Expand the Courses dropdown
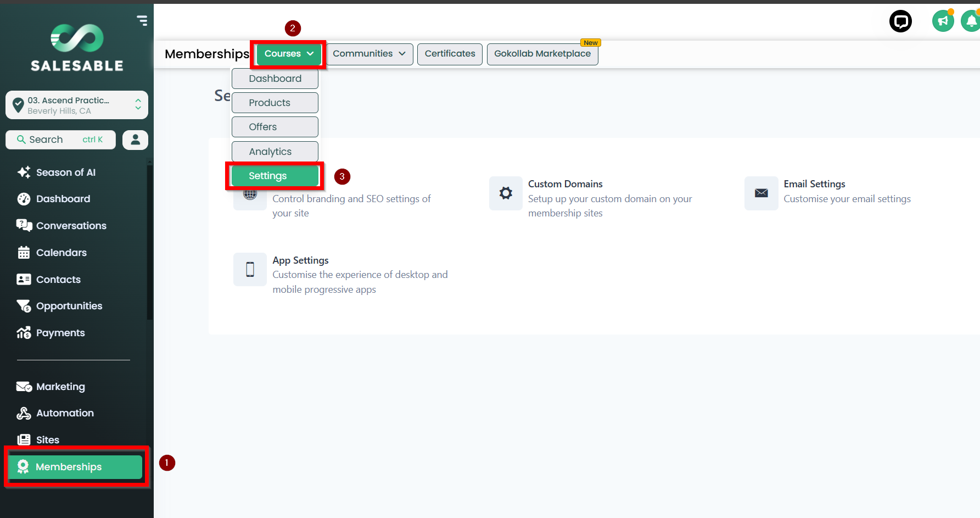 tap(289, 54)
